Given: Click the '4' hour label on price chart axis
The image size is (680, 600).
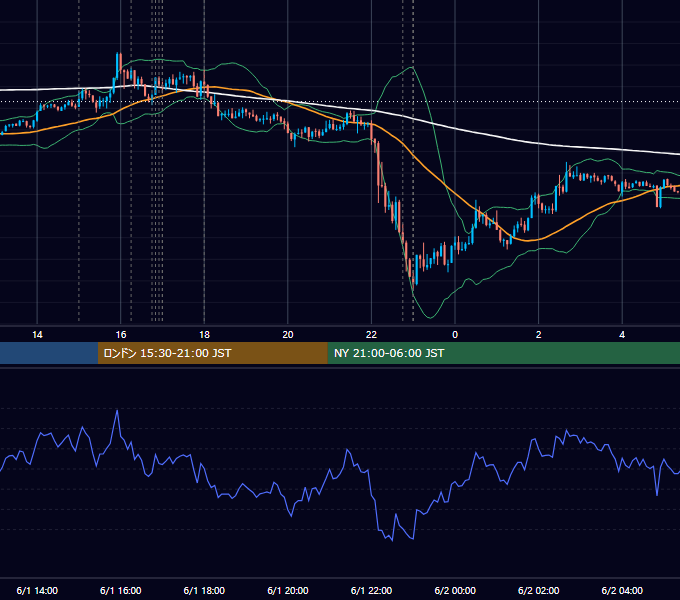Looking at the screenshot, I should tap(622, 335).
